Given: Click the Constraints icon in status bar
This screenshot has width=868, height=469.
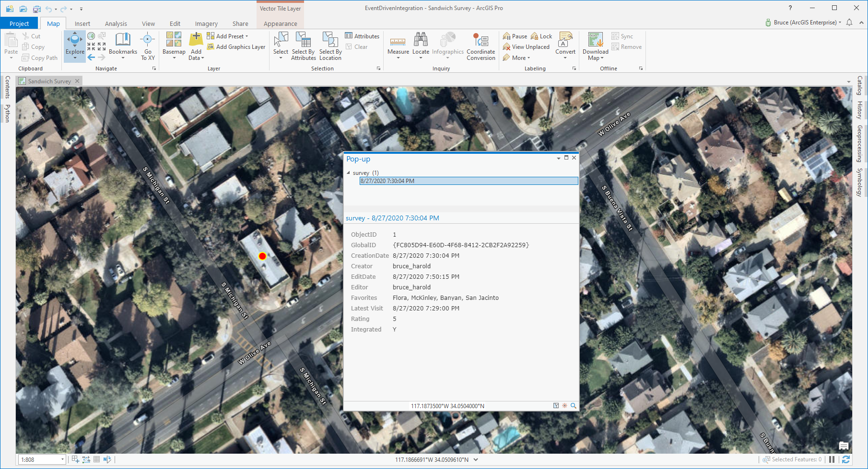Looking at the screenshot, I should [86, 459].
